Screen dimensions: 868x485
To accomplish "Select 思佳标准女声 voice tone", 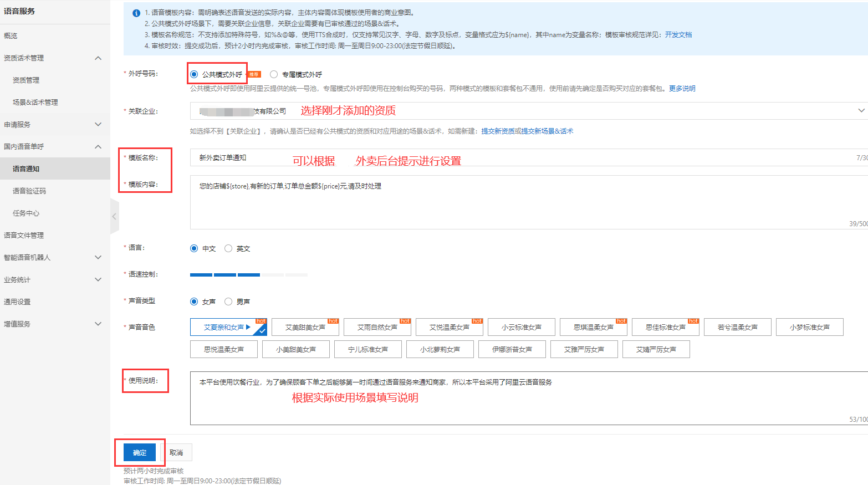I will (666, 327).
